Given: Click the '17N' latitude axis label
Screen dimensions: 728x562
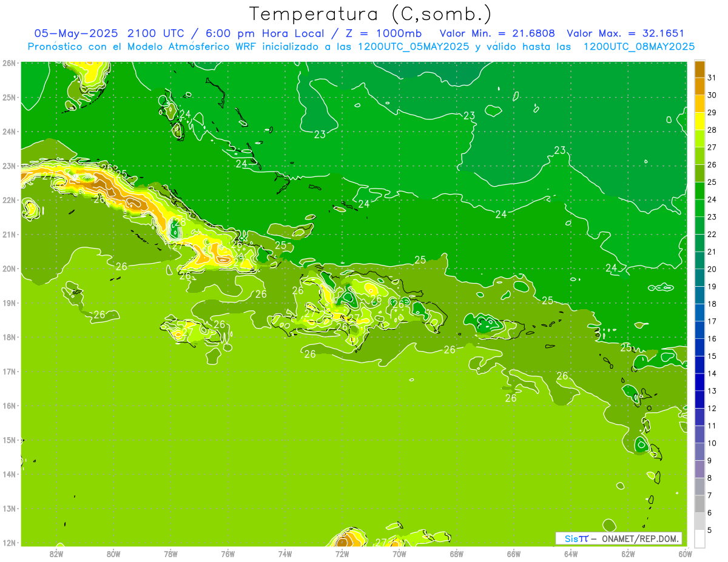Looking at the screenshot, I should coord(9,372).
